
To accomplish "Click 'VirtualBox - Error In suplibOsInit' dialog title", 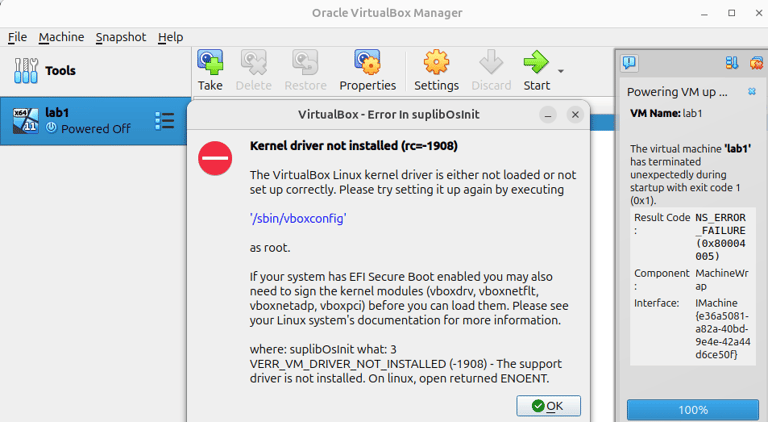I will tap(388, 115).
